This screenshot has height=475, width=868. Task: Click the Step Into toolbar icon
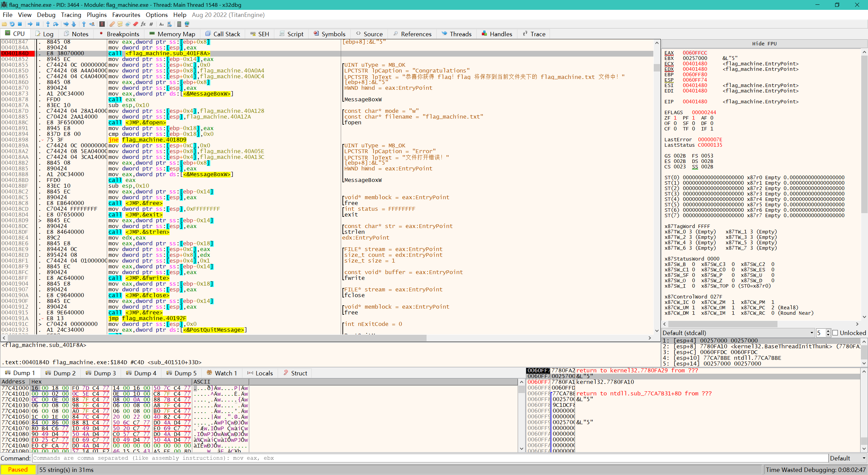click(x=48, y=24)
